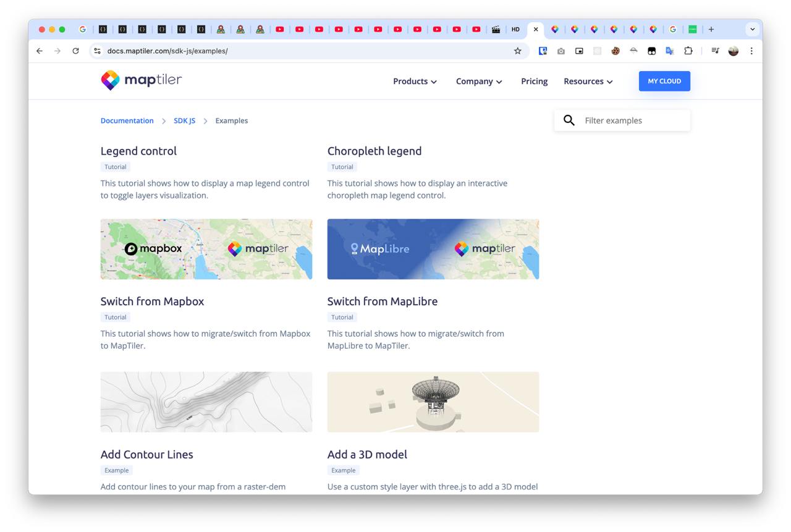Click the Legend control description text
The height and width of the screenshot is (532, 791).
(x=205, y=189)
